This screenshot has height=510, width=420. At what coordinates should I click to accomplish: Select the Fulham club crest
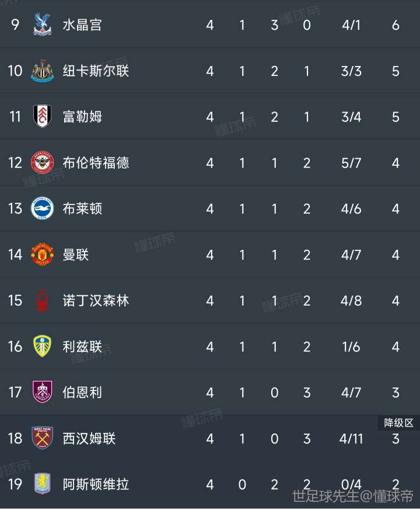(42, 116)
